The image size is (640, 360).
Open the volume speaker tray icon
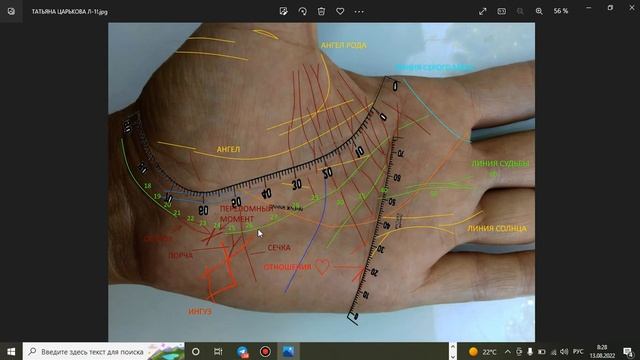pos(564,351)
